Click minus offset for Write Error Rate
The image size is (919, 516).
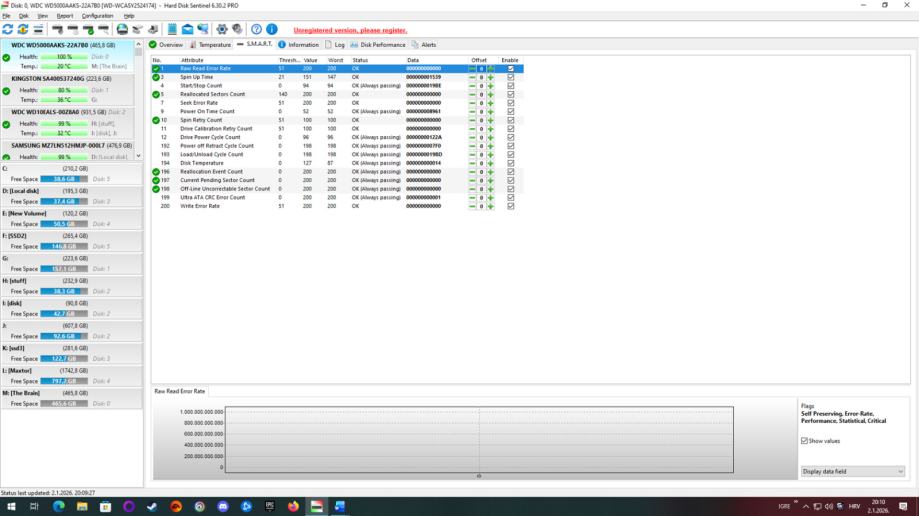coord(472,206)
